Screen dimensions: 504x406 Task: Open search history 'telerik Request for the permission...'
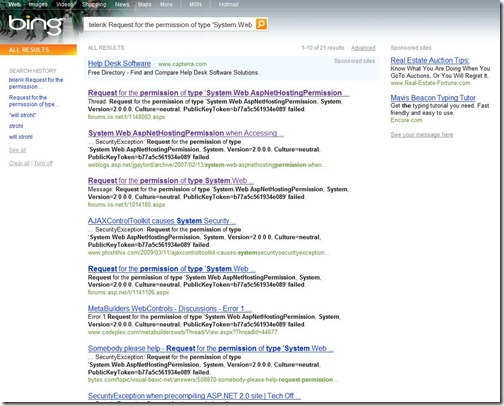36,83
